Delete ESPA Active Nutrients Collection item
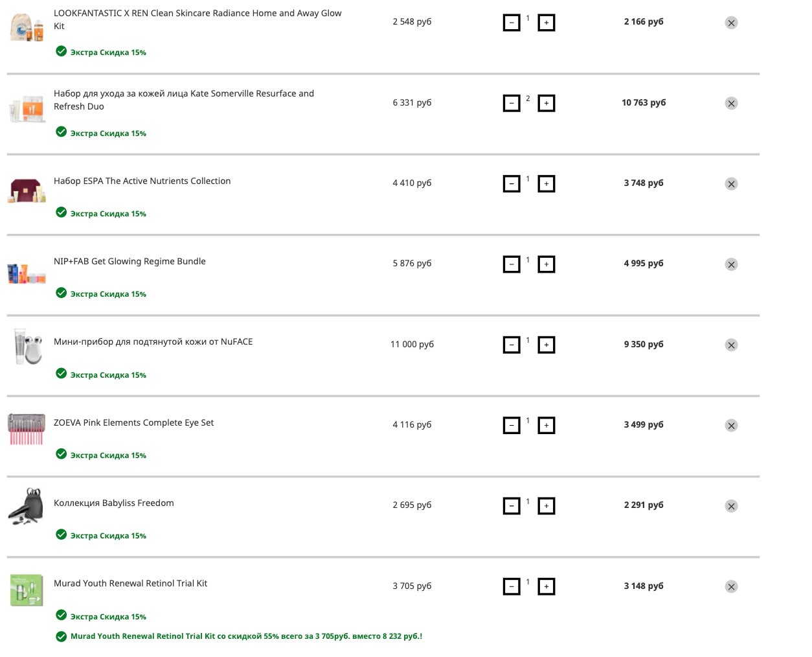The width and height of the screenshot is (812, 657). click(x=731, y=184)
